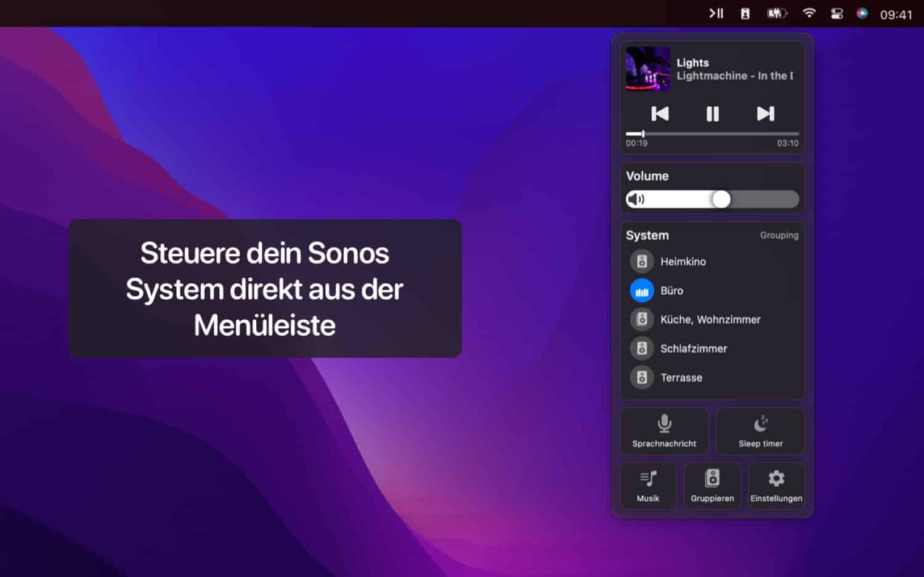Choose the Schlafzimmer room label
Screen dimensions: 924x577
694,349
